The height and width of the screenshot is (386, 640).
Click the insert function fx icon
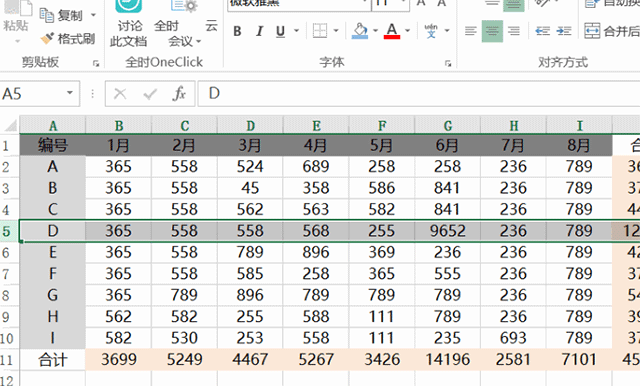179,94
